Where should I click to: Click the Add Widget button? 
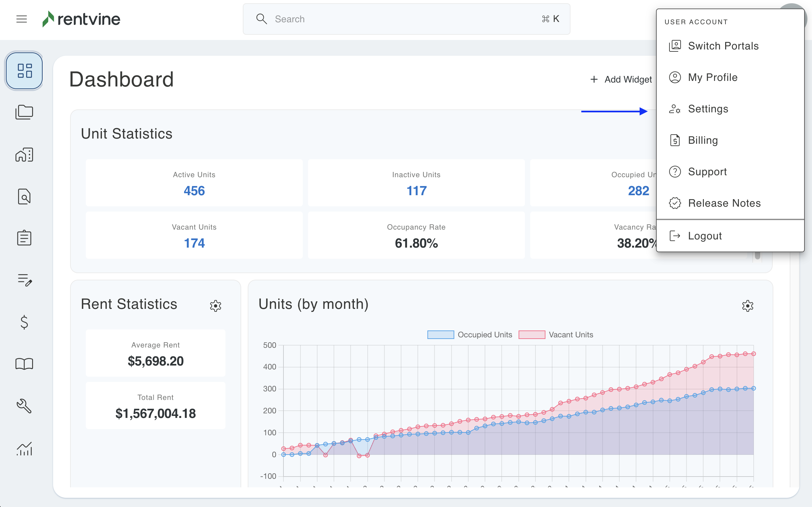point(621,80)
